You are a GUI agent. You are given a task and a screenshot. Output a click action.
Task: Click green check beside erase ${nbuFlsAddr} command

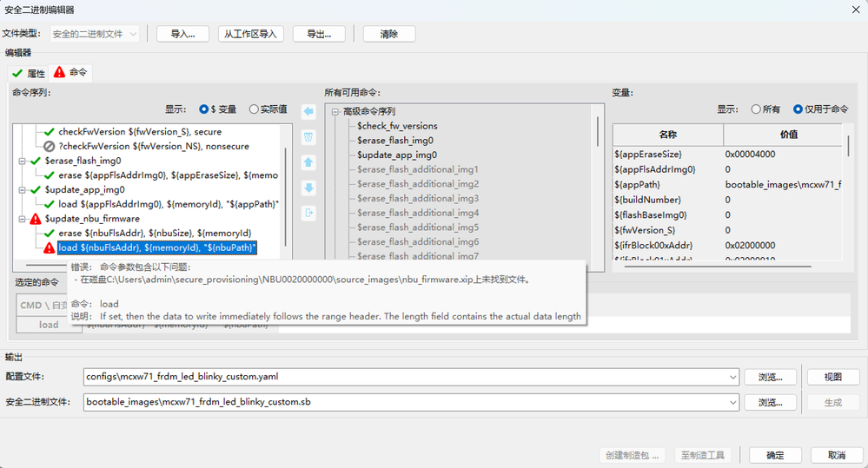[50, 233]
